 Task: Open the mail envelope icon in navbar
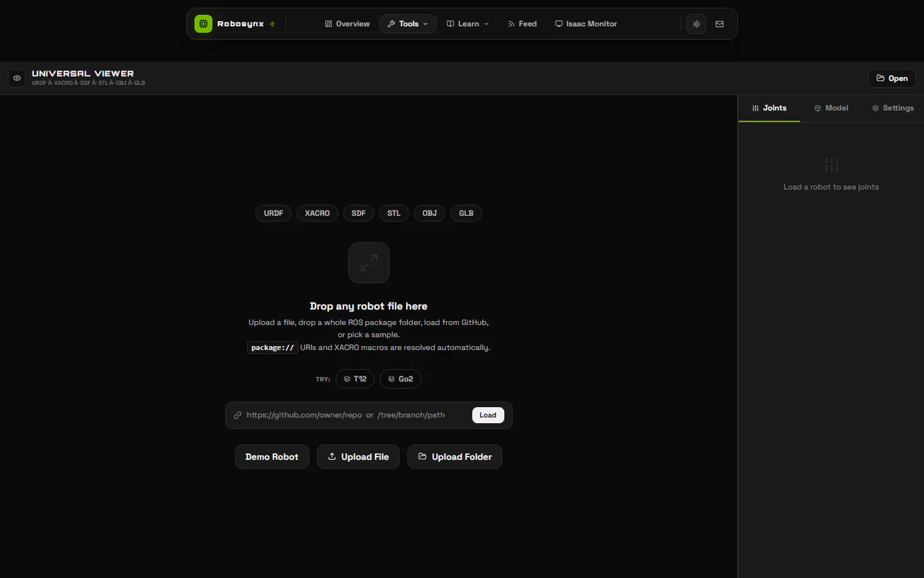pos(720,24)
